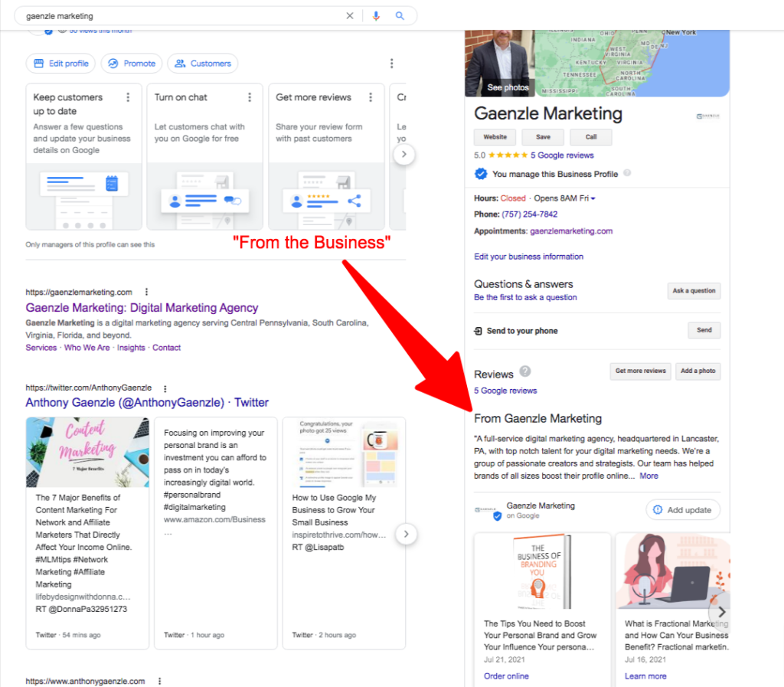This screenshot has height=687, width=784.
Task: Click the Learn more post link
Action: 645,676
